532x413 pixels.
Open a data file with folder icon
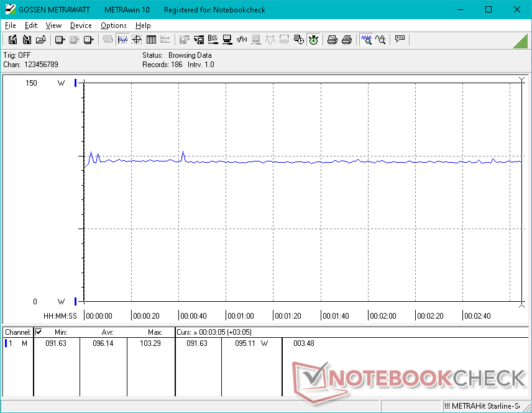41,40
